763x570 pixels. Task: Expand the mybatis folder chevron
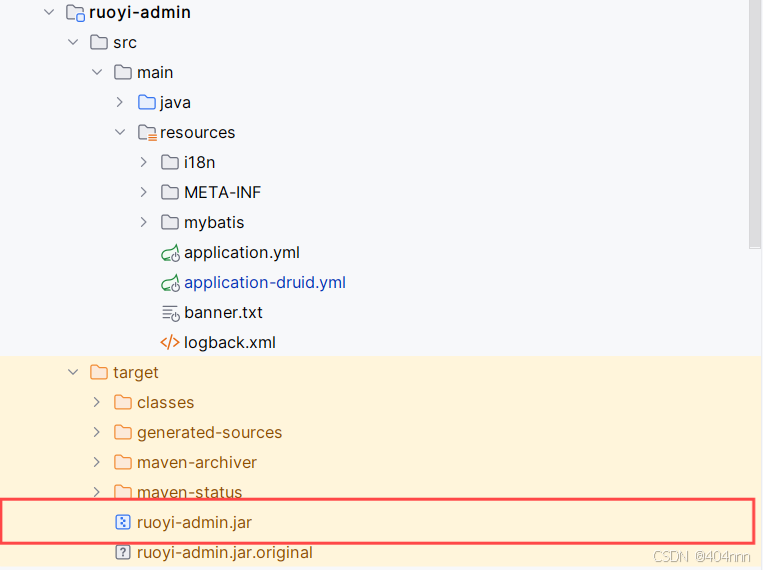144,222
